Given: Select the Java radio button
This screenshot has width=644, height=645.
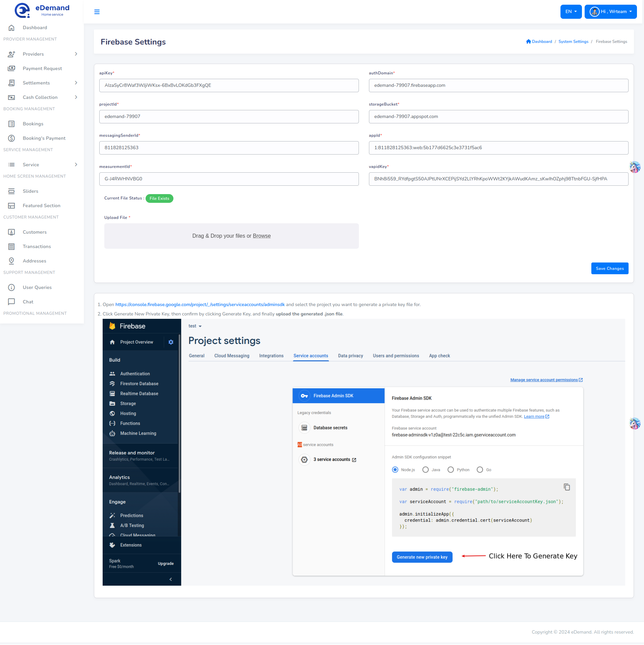Looking at the screenshot, I should point(426,470).
